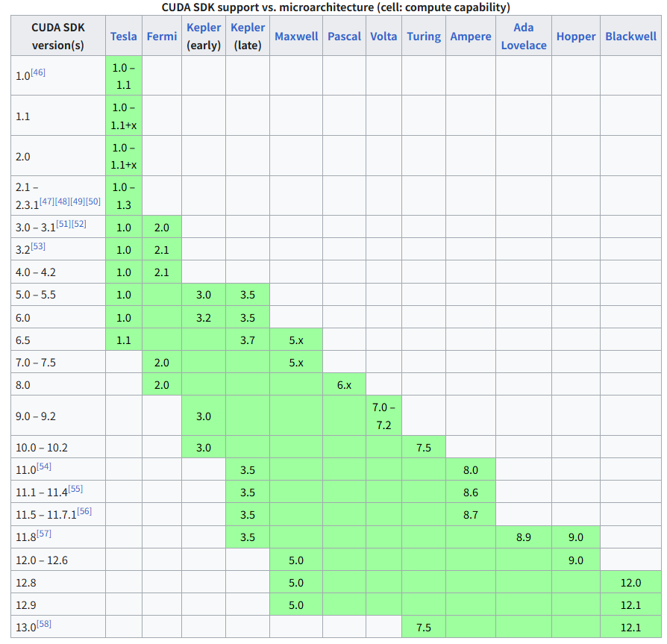The width and height of the screenshot is (667, 644).
Task: Follow citation [56] next to 11.5–11.7.1
Action: pyautogui.click(x=84, y=511)
